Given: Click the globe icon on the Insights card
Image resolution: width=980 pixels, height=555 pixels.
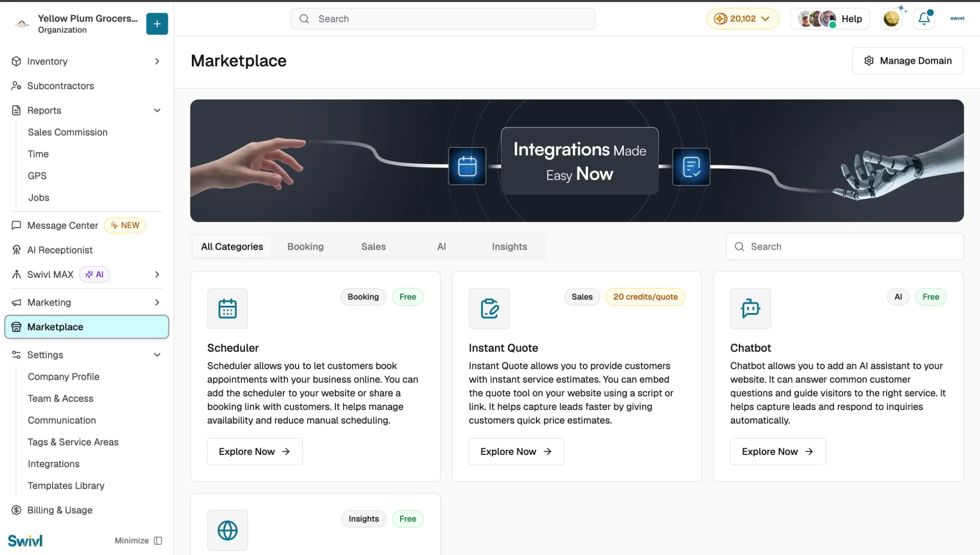Looking at the screenshot, I should [x=228, y=530].
